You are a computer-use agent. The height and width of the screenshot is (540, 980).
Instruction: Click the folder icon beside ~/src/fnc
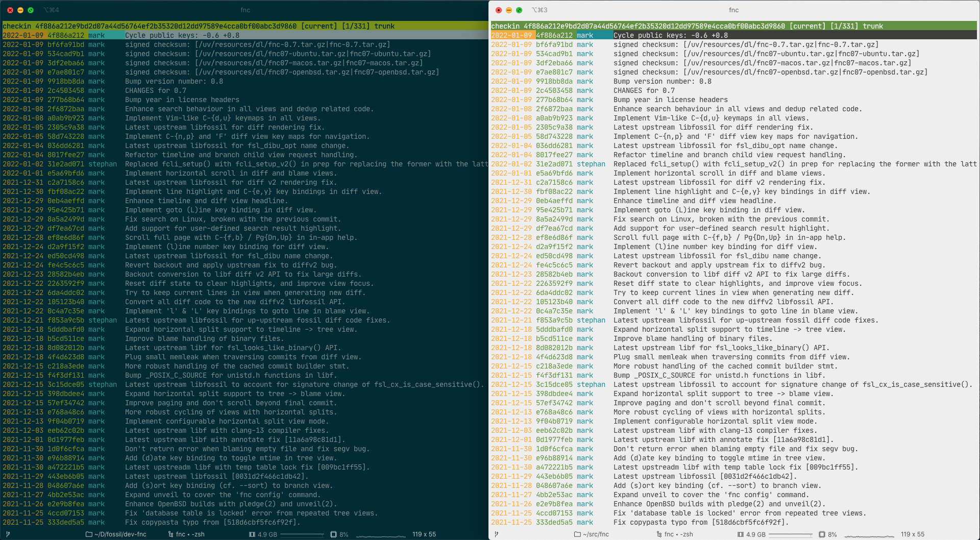[x=577, y=534]
